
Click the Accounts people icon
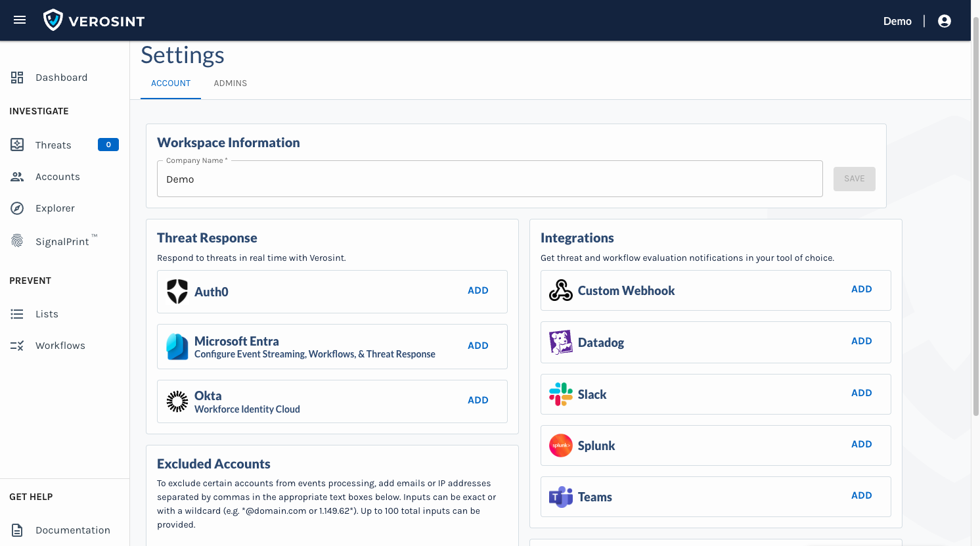[x=17, y=177]
